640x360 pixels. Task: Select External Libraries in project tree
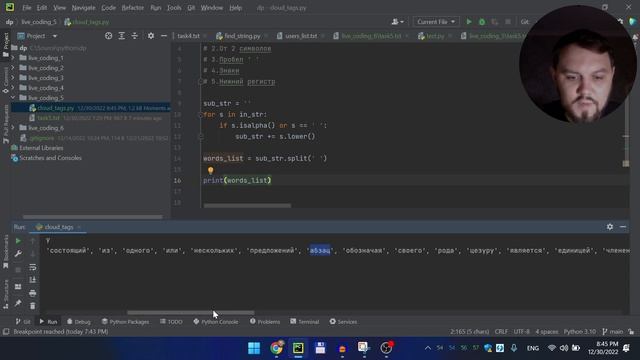click(41, 148)
